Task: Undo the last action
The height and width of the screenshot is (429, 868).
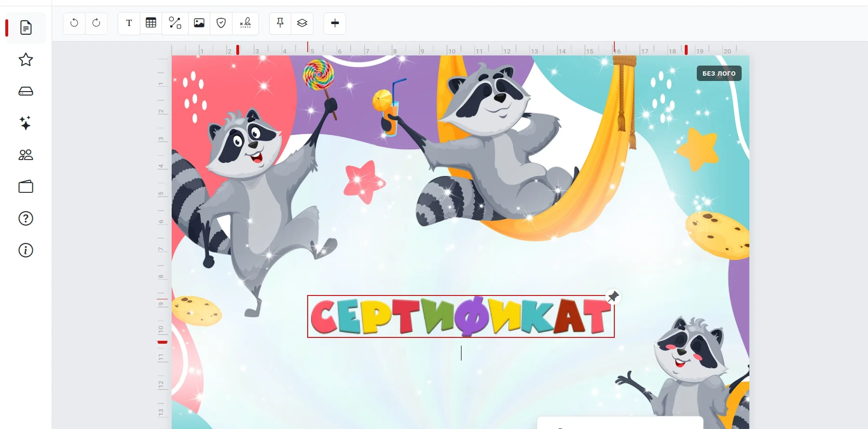Action: click(x=74, y=23)
